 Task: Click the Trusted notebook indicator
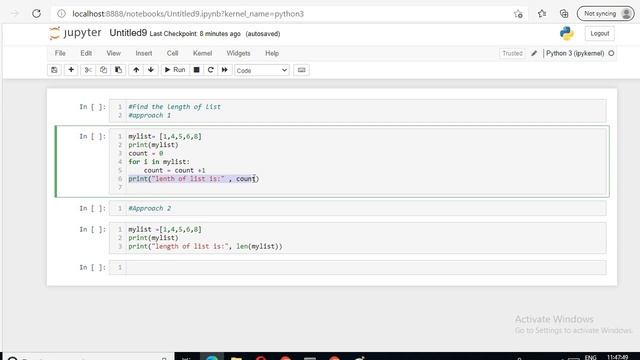512,53
